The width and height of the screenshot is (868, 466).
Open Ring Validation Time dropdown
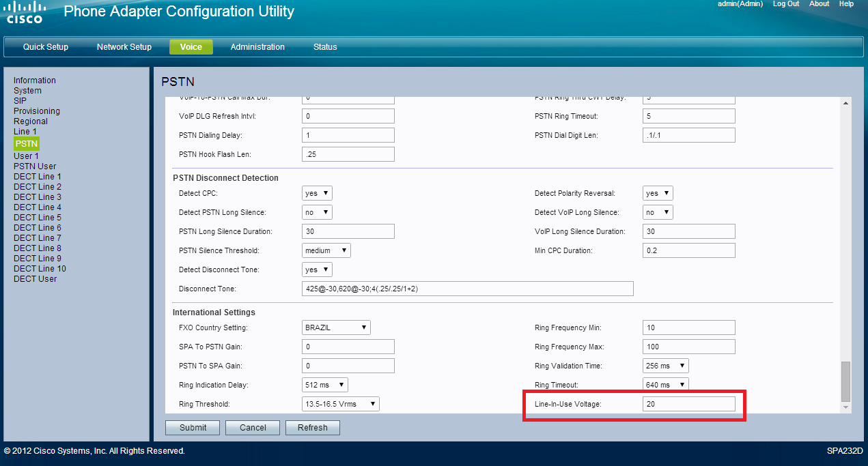coord(666,366)
